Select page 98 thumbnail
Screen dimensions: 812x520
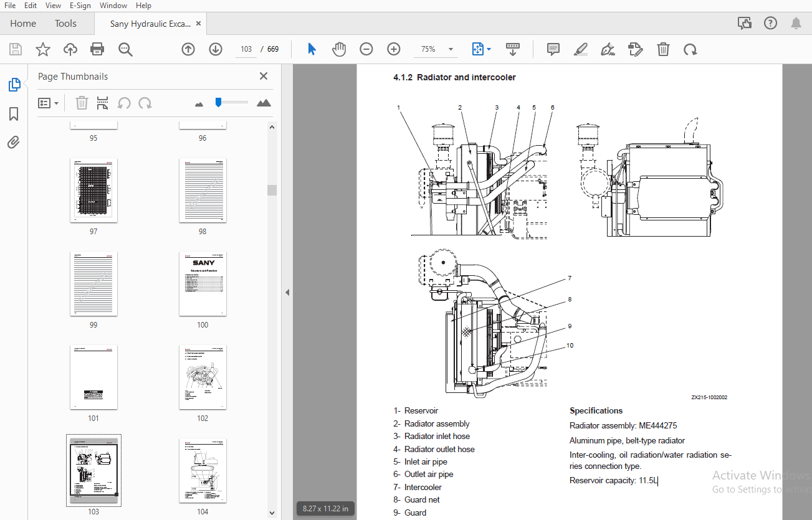coord(203,190)
